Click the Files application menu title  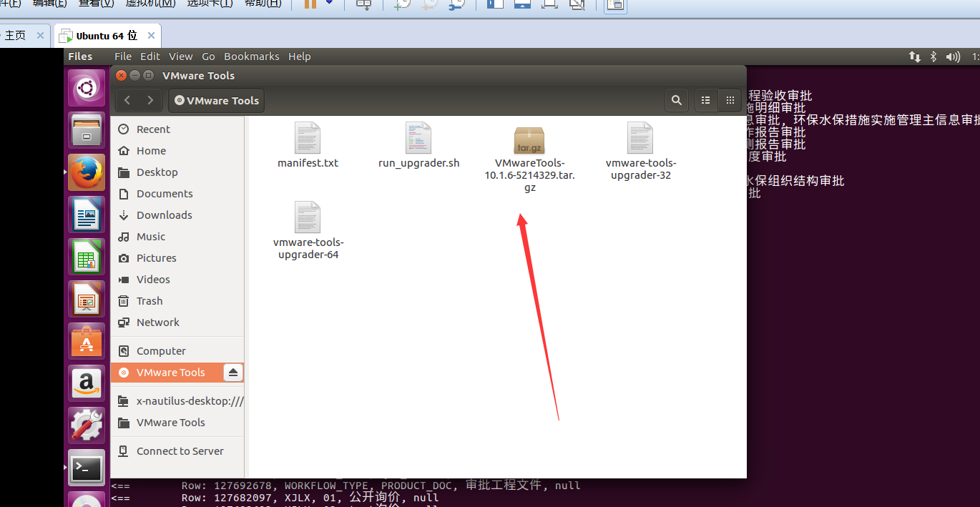(80, 56)
